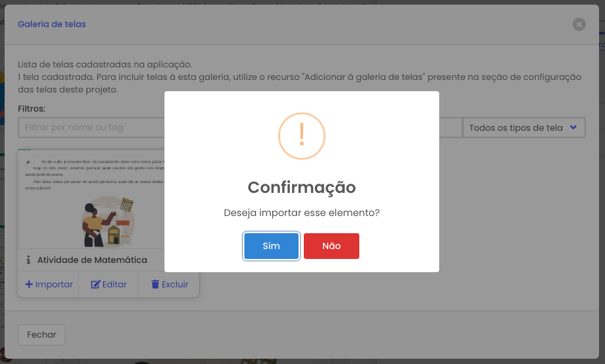Click the 'Deseja importar esse elemento?' message
The height and width of the screenshot is (364, 605).
point(302,213)
